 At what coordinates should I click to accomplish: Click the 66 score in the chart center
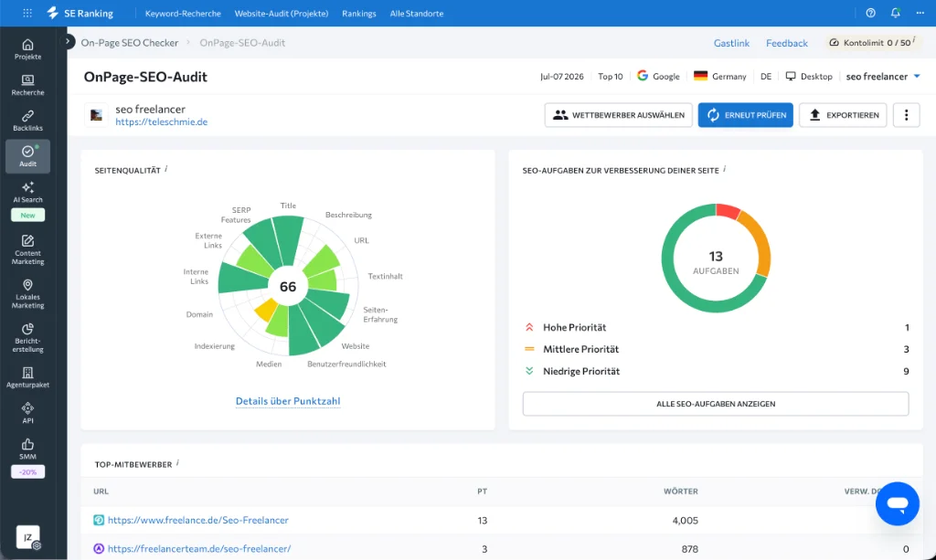click(288, 287)
